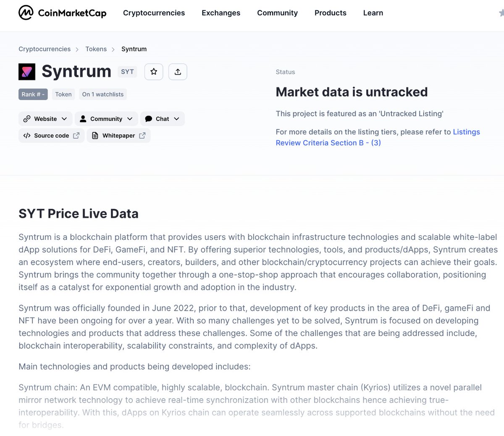
Task: Click the Syntrum token logo
Action: click(27, 72)
